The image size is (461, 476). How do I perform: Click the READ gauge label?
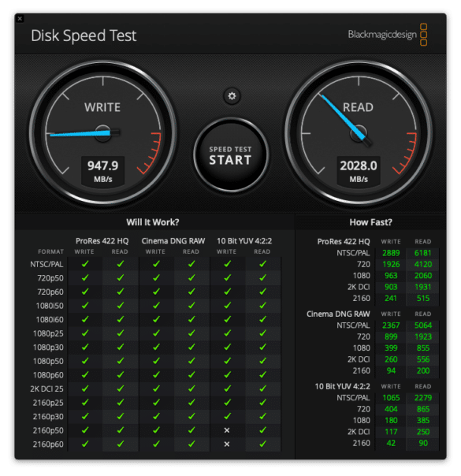[x=358, y=107]
